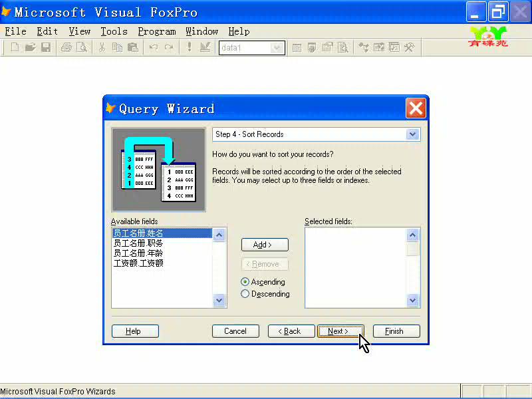This screenshot has width=532, height=399.
Task: Click the Redo toolbar icon
Action: point(169,47)
